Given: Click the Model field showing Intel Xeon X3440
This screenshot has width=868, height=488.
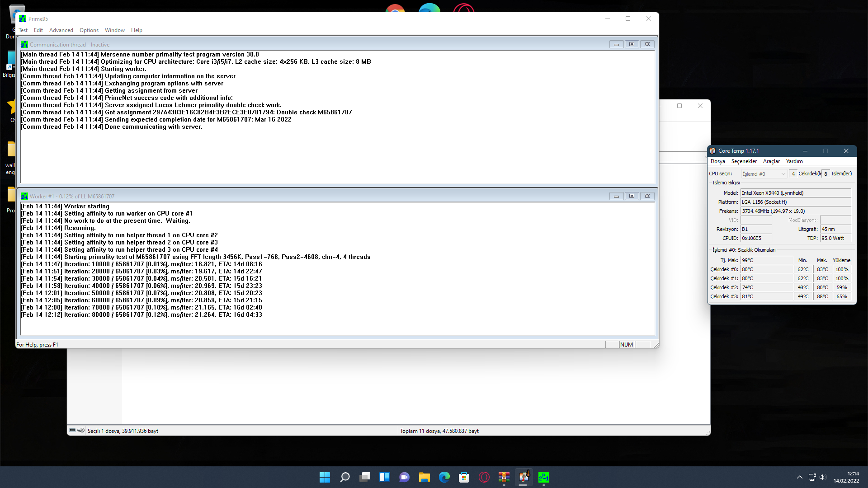Looking at the screenshot, I should [796, 193].
